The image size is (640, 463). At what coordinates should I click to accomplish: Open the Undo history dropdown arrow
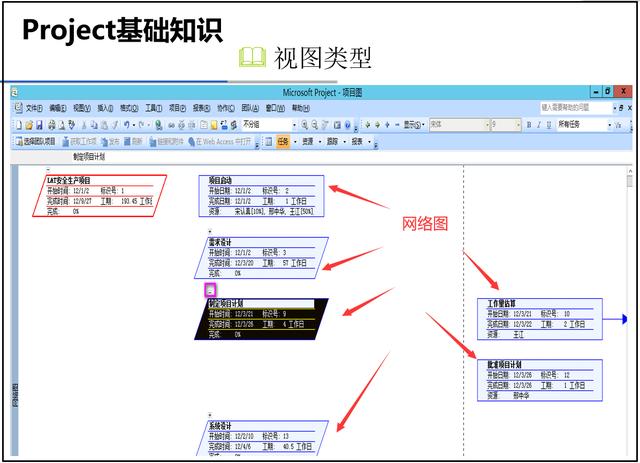coord(133,125)
